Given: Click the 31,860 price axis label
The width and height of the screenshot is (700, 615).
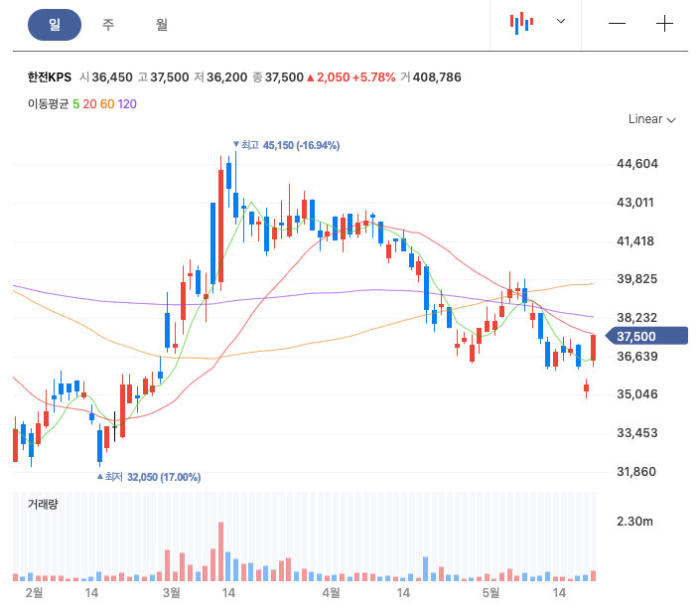Looking at the screenshot, I should coord(636,472).
